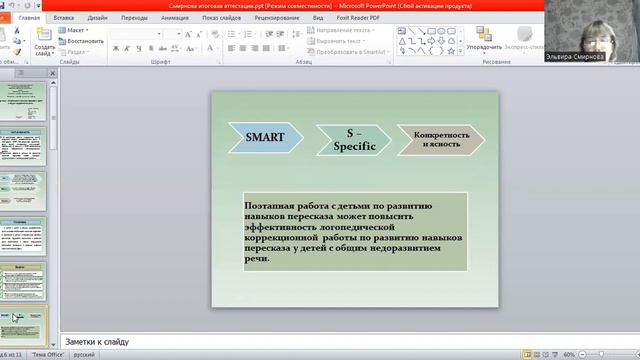Viewport: 640px width, 360px height.
Task: Select the rounded rectangle shape
Action: [x=451, y=31]
